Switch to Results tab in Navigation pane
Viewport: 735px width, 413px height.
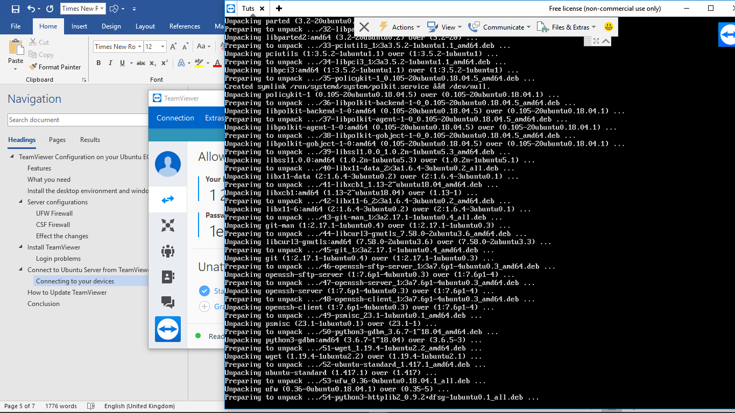click(x=90, y=140)
